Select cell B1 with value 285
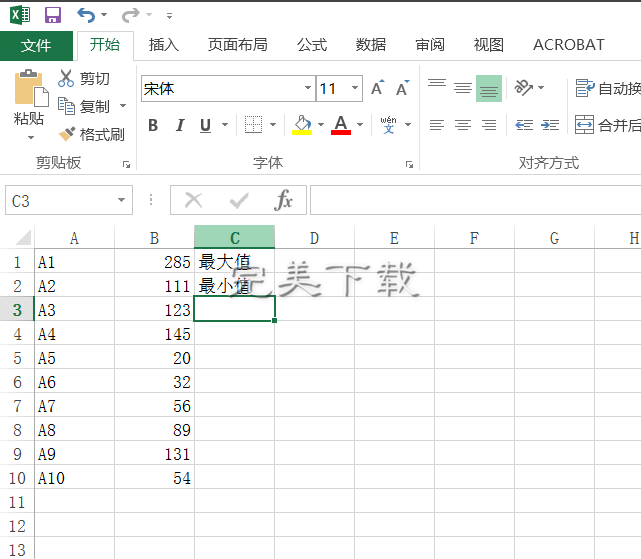Screen dimensions: 641x559 tap(154, 262)
